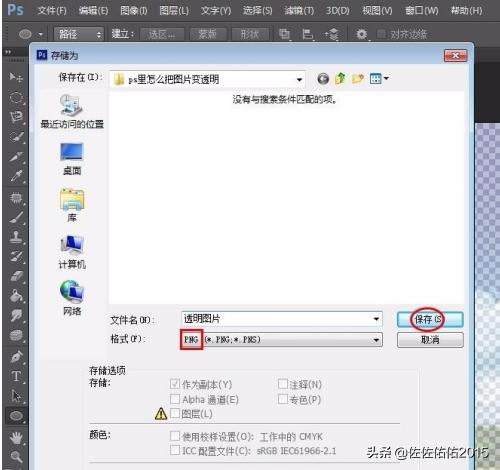Open 库 in places bar
Screen dimensions: 500x470
pyautogui.click(x=72, y=206)
